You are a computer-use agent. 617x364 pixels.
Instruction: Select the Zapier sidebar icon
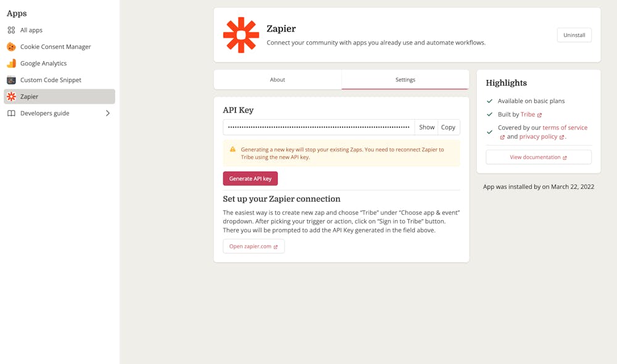(x=11, y=97)
